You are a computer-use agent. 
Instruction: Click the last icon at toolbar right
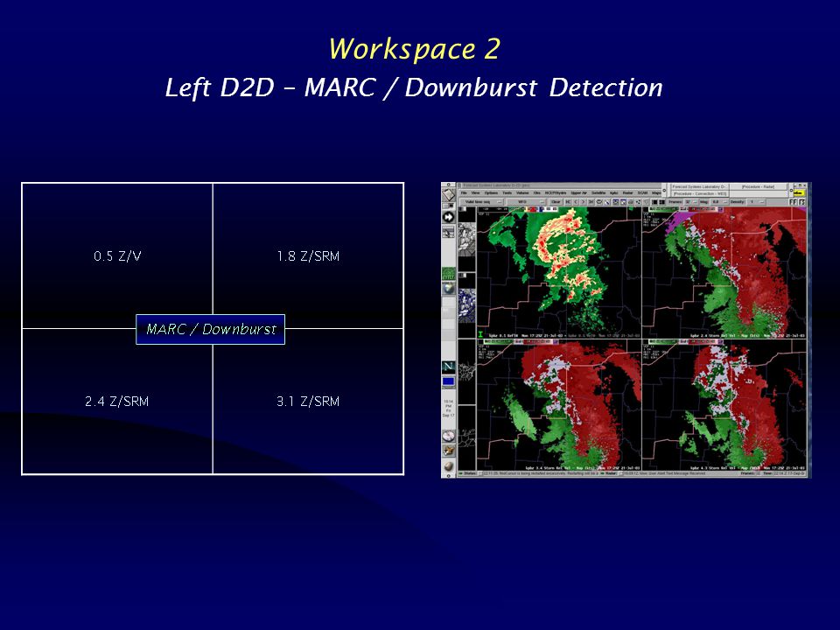802,202
